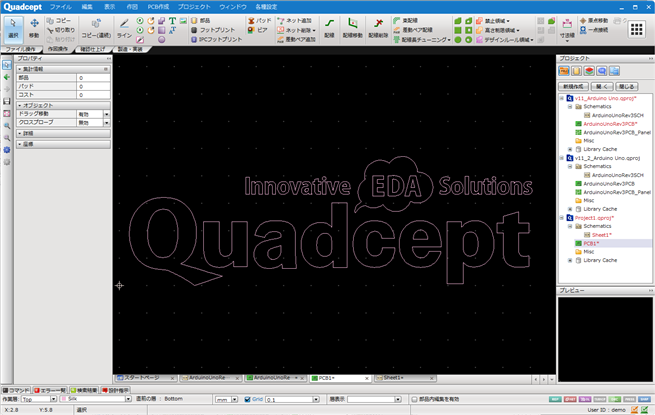Start 配線 (Route) tool
The image size is (655, 415).
[x=330, y=28]
